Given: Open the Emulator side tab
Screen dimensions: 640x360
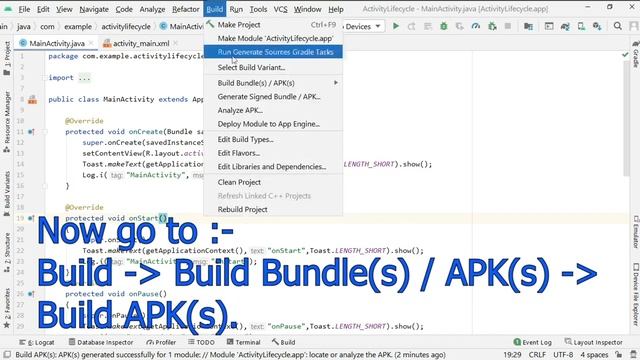Looking at the screenshot, I should pos(636,231).
